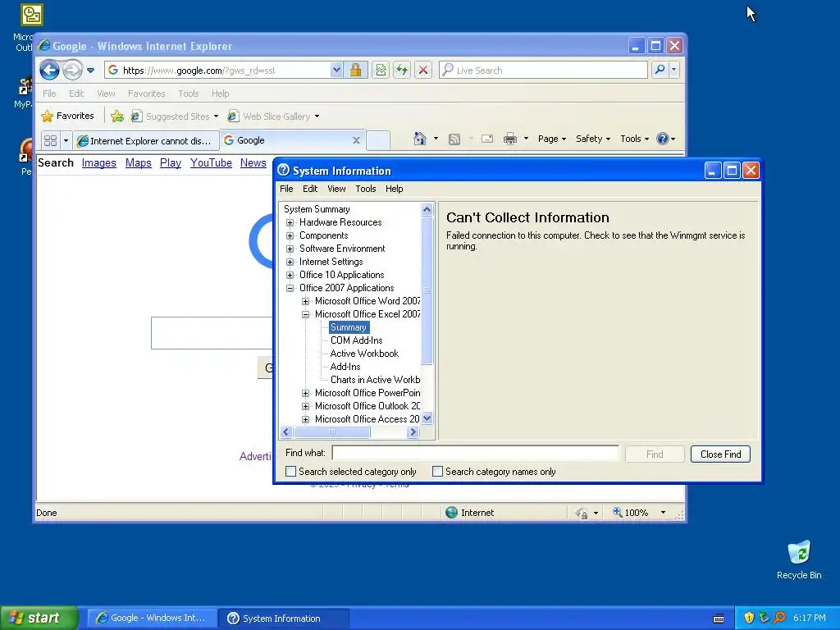Expand the Internet Settings node

point(290,262)
